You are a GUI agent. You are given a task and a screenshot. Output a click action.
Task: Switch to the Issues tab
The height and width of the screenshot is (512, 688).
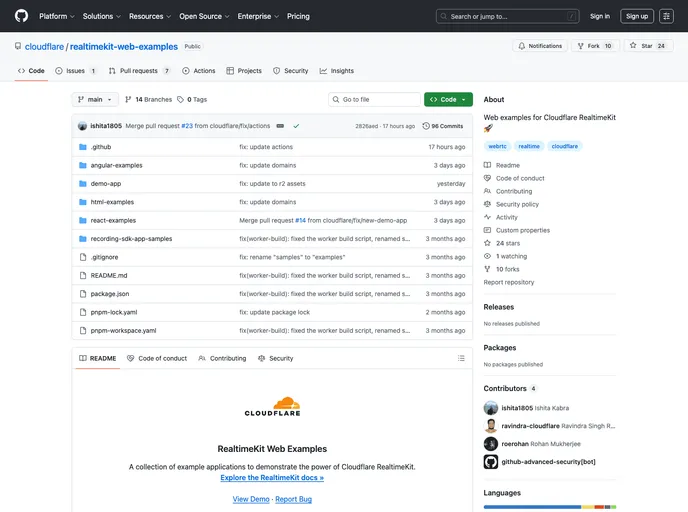tap(75, 71)
